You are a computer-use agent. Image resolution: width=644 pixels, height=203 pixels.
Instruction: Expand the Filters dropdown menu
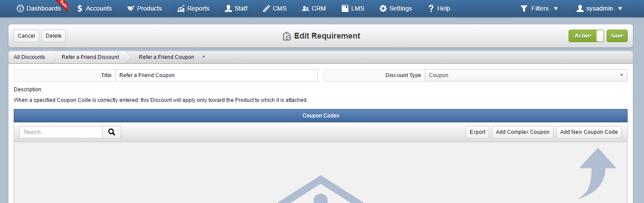pyautogui.click(x=539, y=8)
